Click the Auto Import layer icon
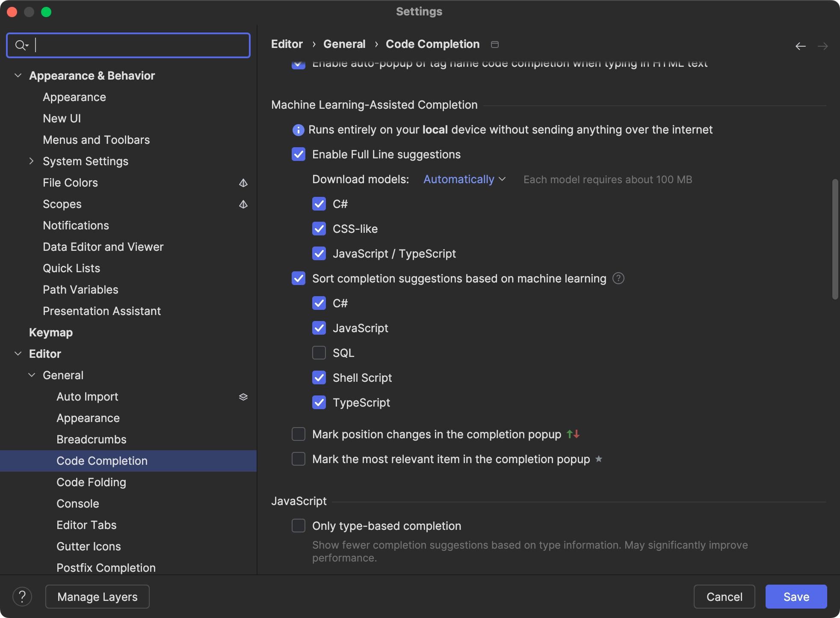Viewport: 840px width, 618px height. coord(242,397)
